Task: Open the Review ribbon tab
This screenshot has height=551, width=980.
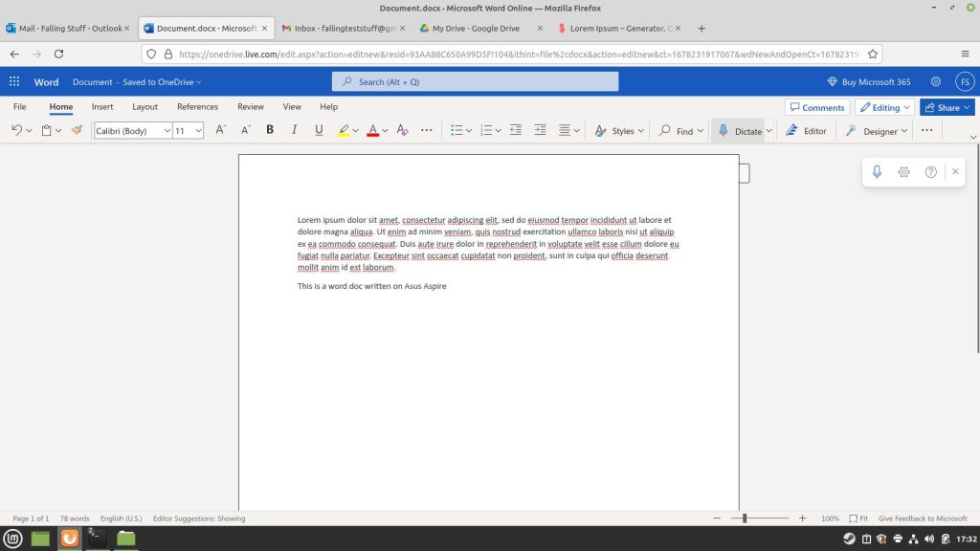Action: pos(250,106)
